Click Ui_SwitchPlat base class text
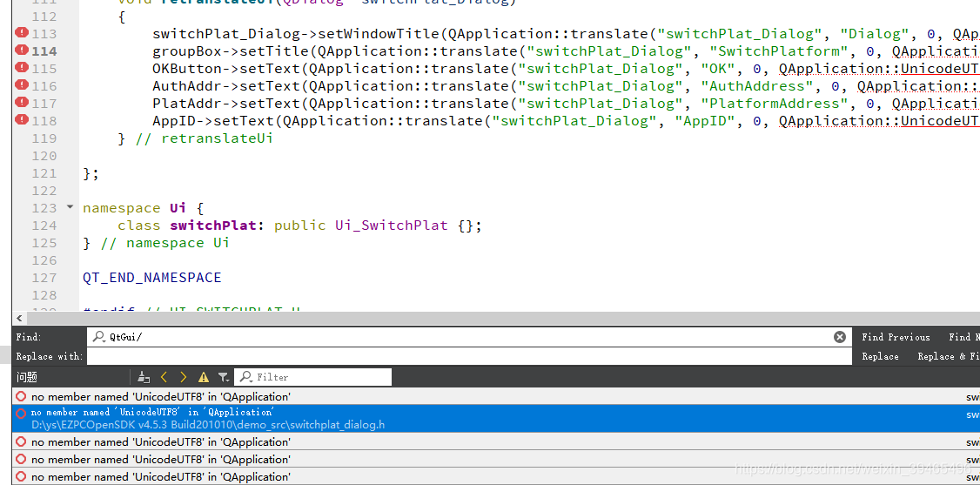Image resolution: width=980 pixels, height=485 pixels. 392,225
